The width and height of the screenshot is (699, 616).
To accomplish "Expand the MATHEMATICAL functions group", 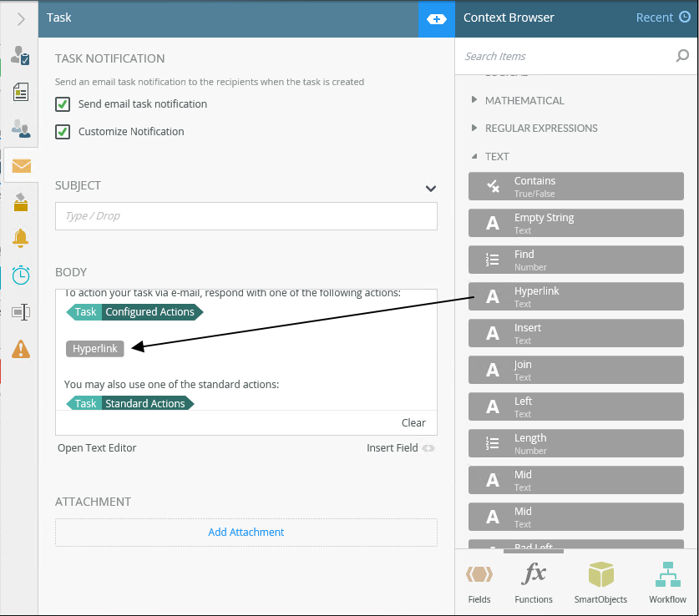I will point(474,100).
